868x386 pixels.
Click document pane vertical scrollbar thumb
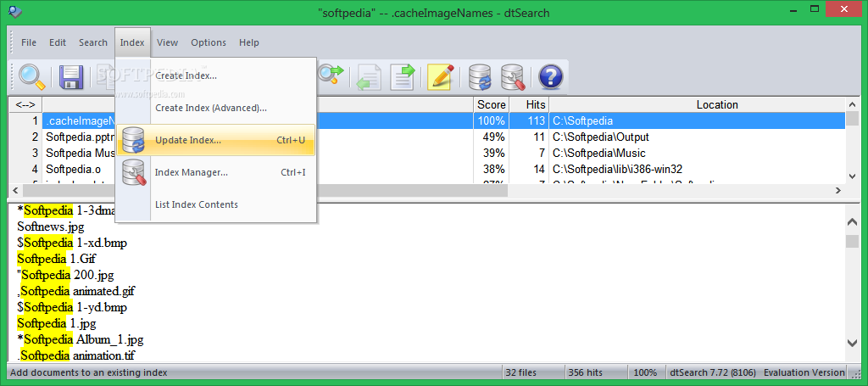(853, 242)
